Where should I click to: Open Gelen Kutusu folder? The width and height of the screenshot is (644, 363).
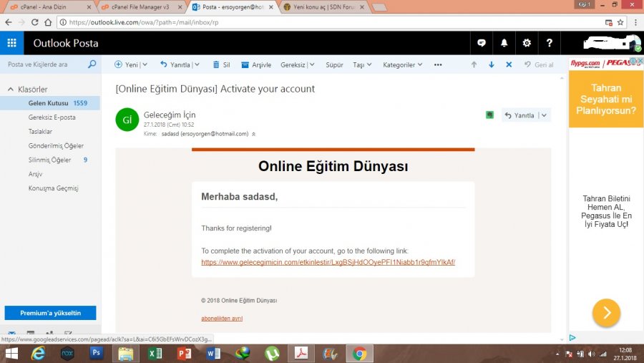pyautogui.click(x=49, y=103)
